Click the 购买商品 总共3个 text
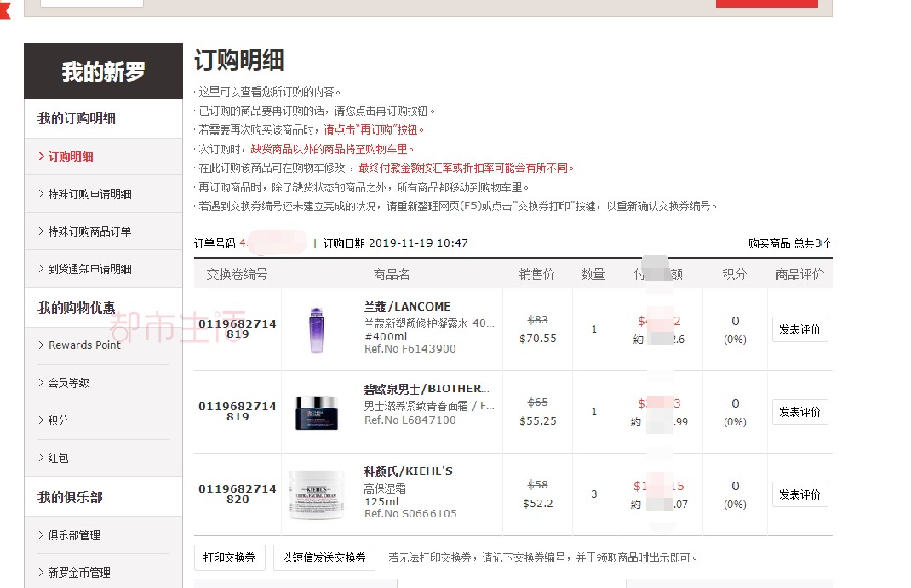The height and width of the screenshot is (588, 911). point(790,243)
